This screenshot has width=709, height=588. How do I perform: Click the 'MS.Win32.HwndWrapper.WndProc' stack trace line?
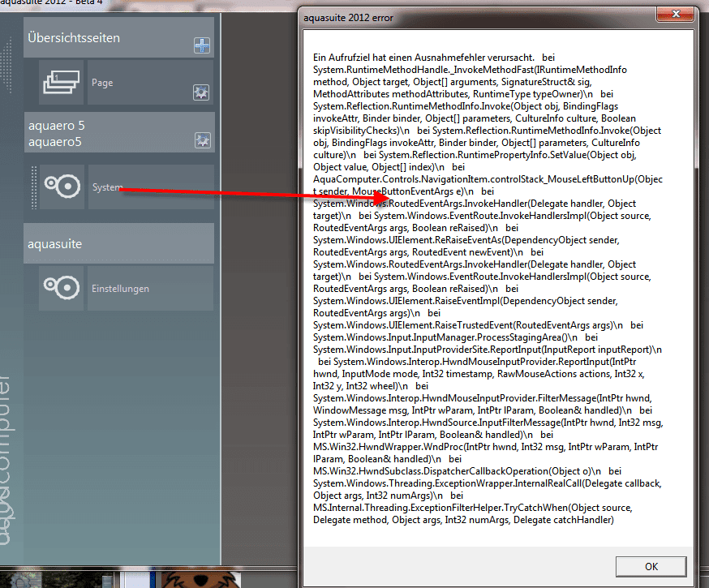click(x=485, y=447)
